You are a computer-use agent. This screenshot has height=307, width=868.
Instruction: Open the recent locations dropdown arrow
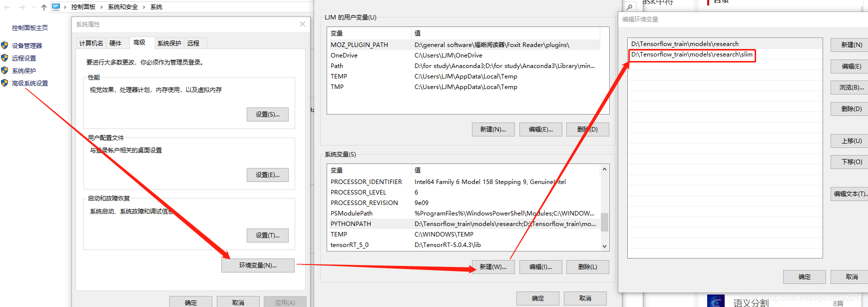[33, 7]
